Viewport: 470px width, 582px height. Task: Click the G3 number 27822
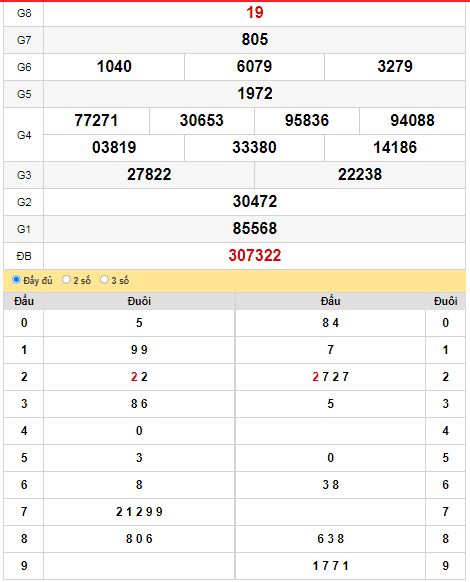(149, 175)
